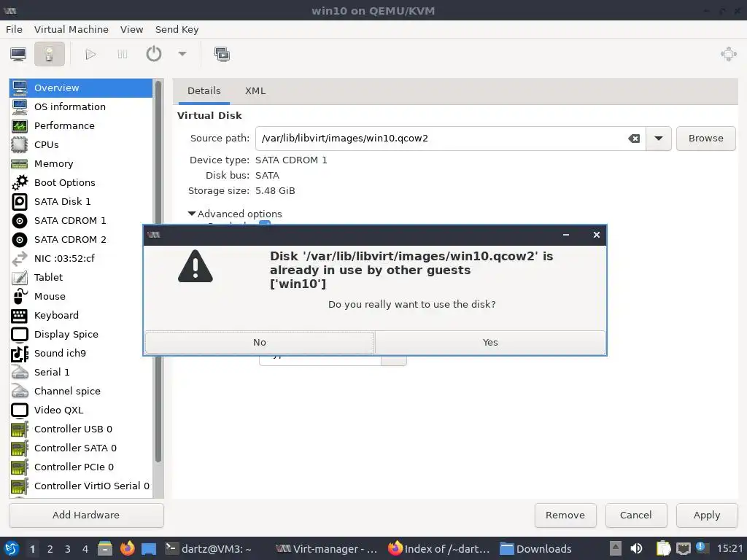
Task: Open Boot Options
Action: 81,183
